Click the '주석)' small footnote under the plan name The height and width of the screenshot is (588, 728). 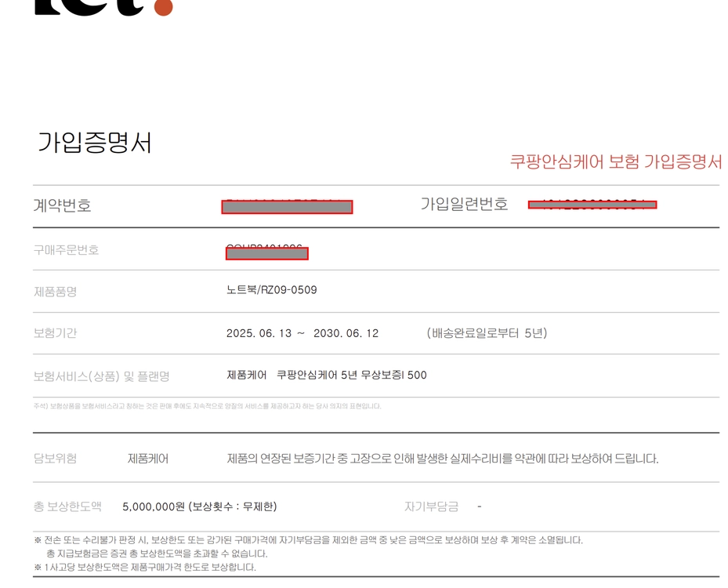pyautogui.click(x=207, y=406)
